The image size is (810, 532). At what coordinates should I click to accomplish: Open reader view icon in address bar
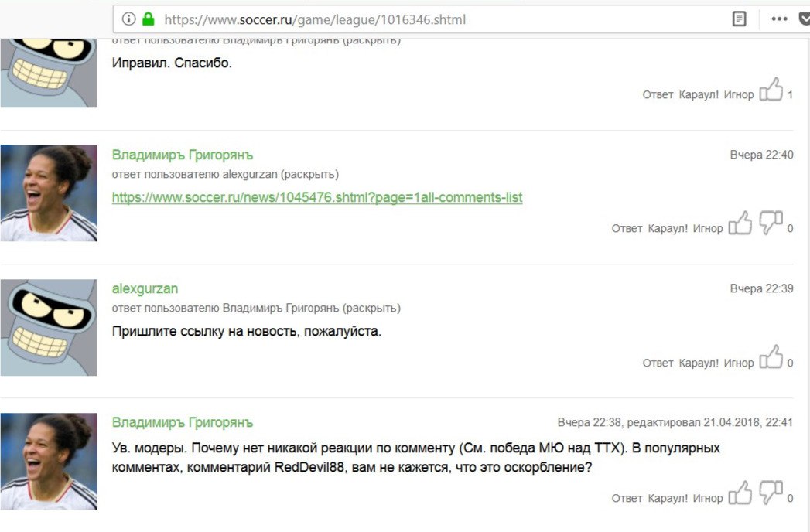point(740,19)
